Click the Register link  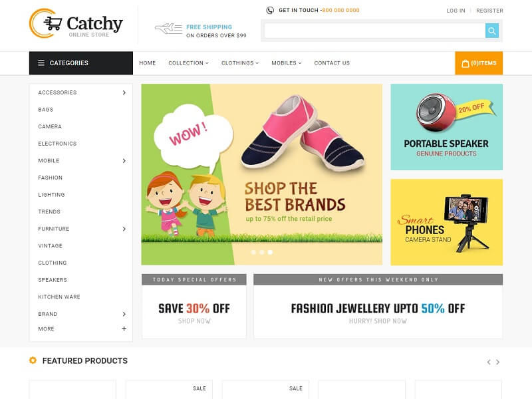pyautogui.click(x=489, y=11)
